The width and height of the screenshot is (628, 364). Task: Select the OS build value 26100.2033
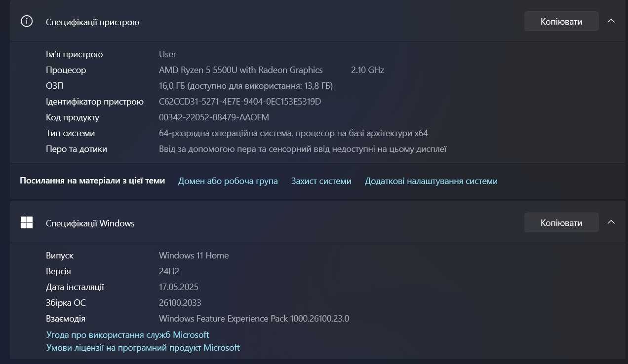(180, 303)
